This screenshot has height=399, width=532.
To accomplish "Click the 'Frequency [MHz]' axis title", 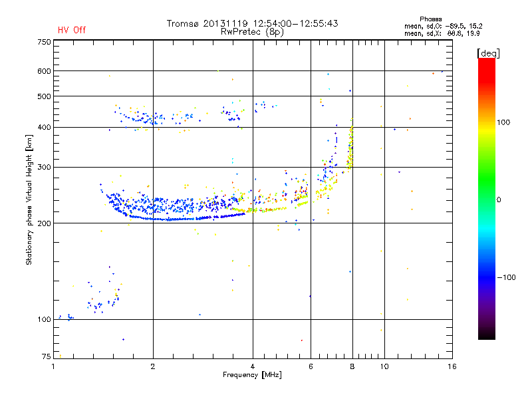I will (x=252, y=375).
